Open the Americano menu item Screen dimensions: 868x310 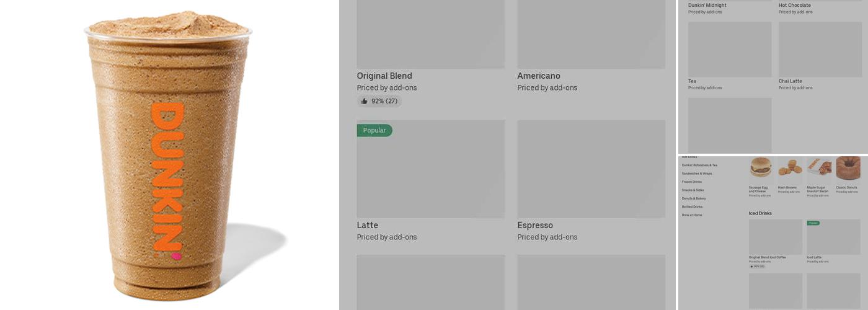coord(539,76)
